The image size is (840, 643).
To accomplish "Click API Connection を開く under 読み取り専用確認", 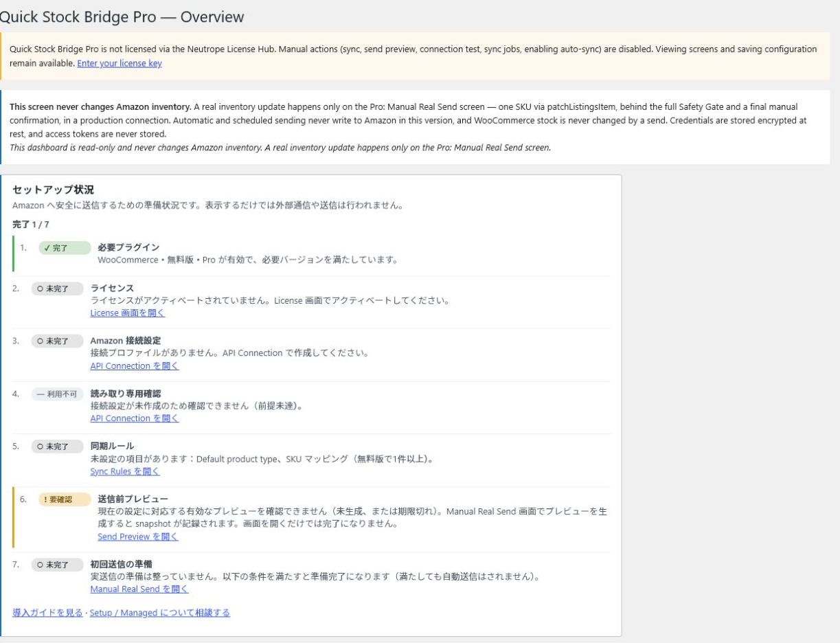I will pyautogui.click(x=135, y=418).
